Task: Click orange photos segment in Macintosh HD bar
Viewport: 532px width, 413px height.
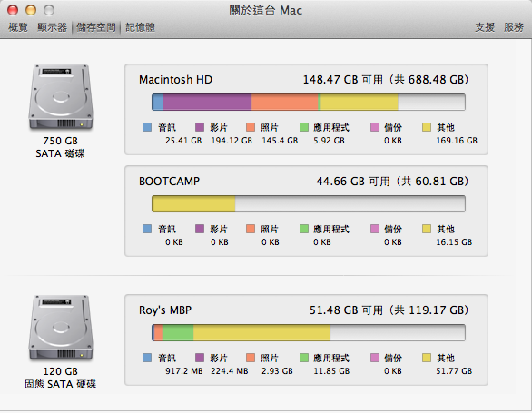Action: click(x=285, y=103)
